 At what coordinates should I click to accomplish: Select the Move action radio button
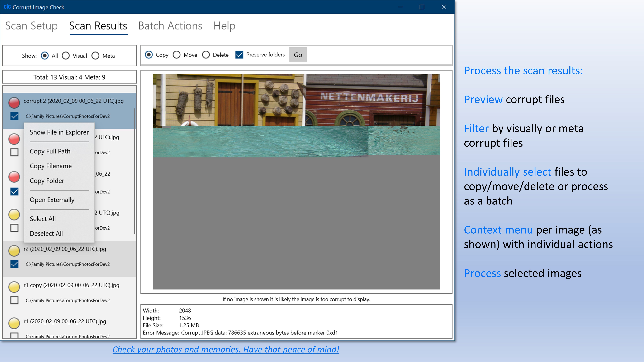[177, 55]
